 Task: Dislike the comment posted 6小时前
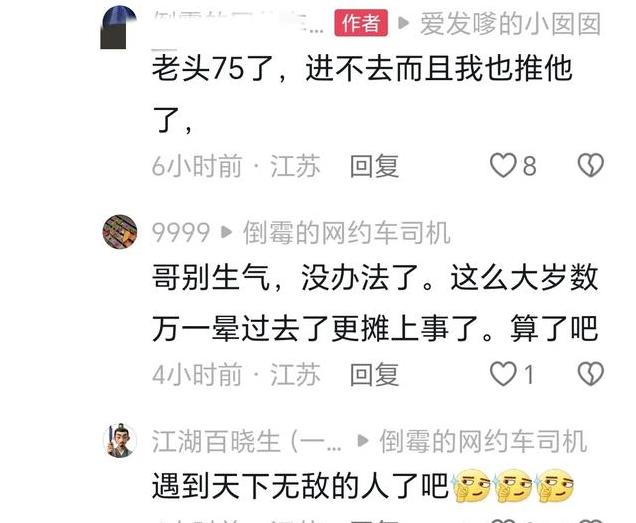591,165
